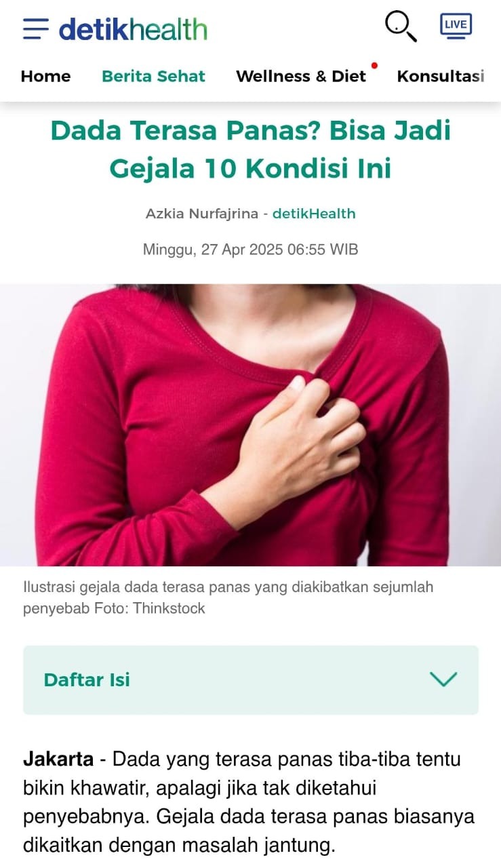The width and height of the screenshot is (501, 868).
Task: Click author name Azkia Nurfajrina
Action: [x=202, y=214]
